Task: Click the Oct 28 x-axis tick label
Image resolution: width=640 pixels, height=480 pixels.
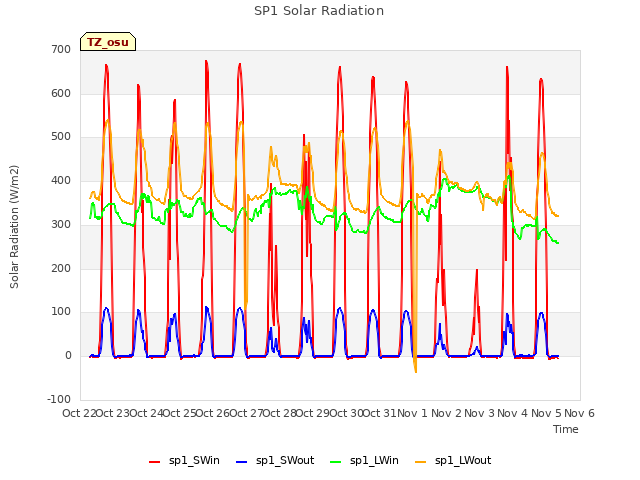Action: (279, 413)
